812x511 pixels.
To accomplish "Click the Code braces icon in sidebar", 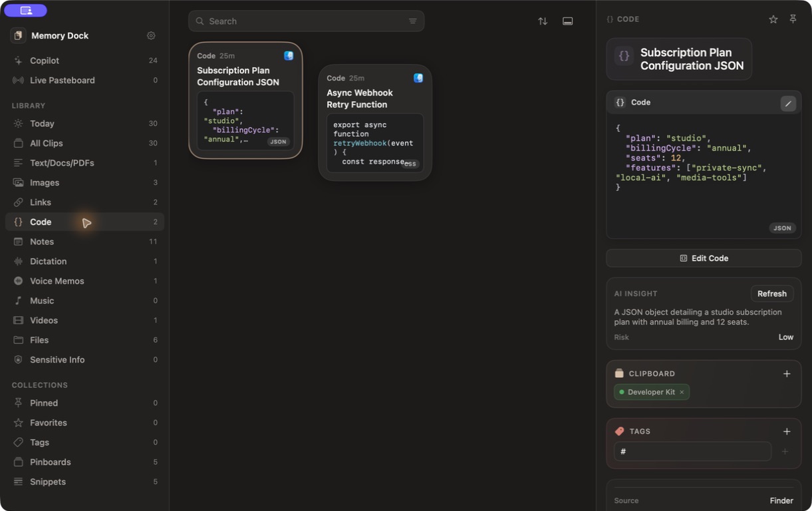I will (x=18, y=222).
